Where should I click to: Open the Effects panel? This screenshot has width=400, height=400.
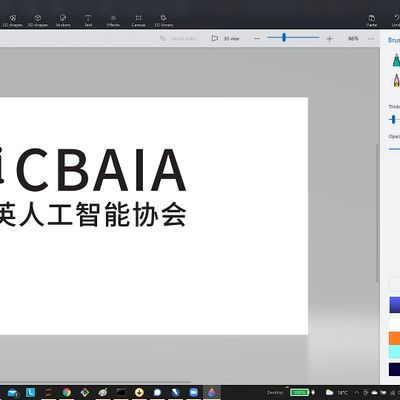[x=113, y=21]
